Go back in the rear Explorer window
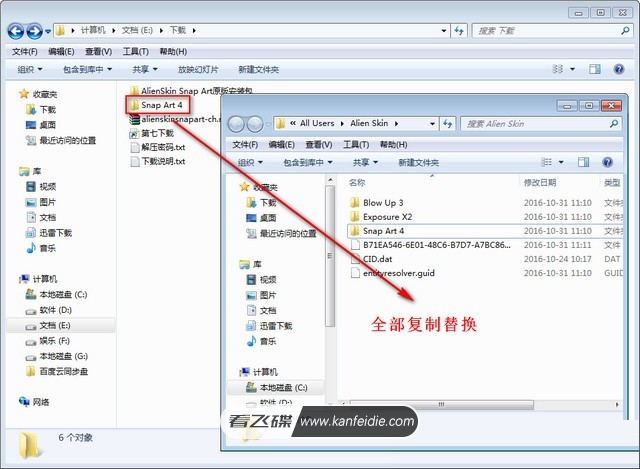The image size is (640, 469). 16,31
